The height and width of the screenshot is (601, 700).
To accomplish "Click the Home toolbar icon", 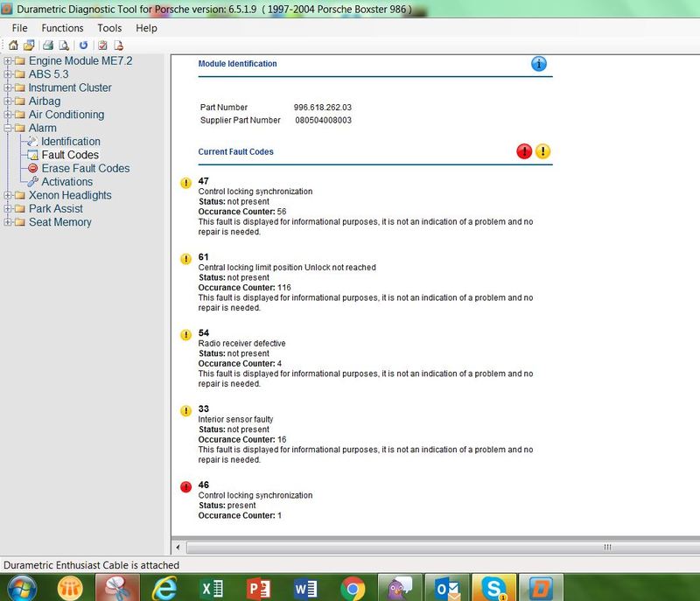I will click(13, 45).
